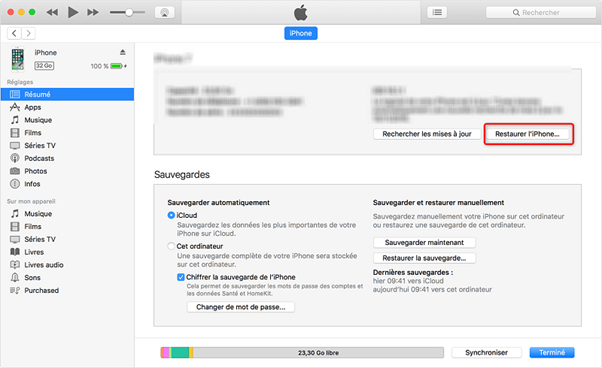
Task: Click the iPhone tab button at top
Action: pyautogui.click(x=301, y=33)
